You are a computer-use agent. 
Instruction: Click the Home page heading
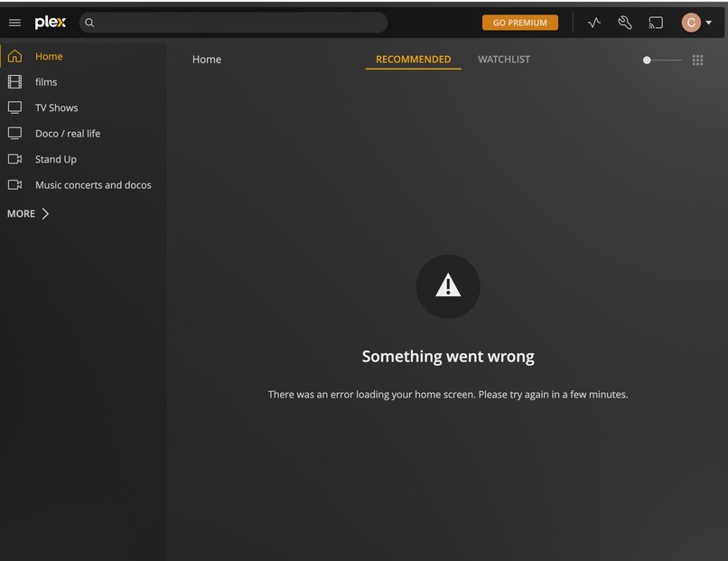[x=207, y=60]
